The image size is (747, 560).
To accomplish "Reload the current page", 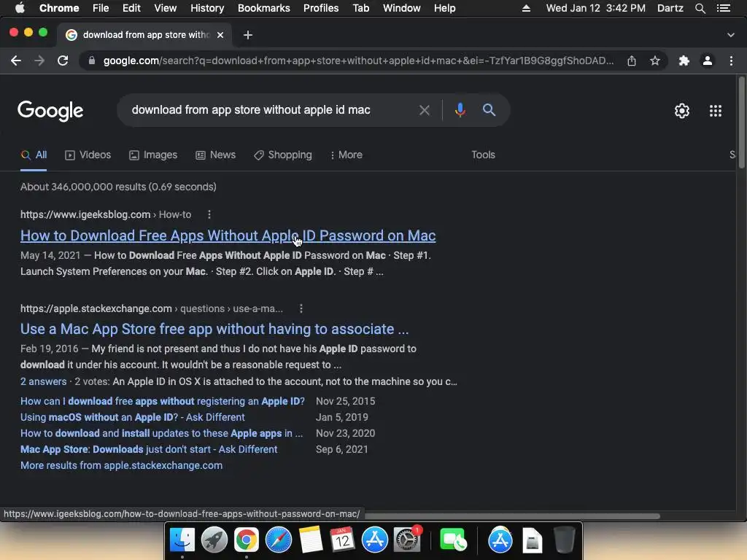I will click(x=63, y=61).
